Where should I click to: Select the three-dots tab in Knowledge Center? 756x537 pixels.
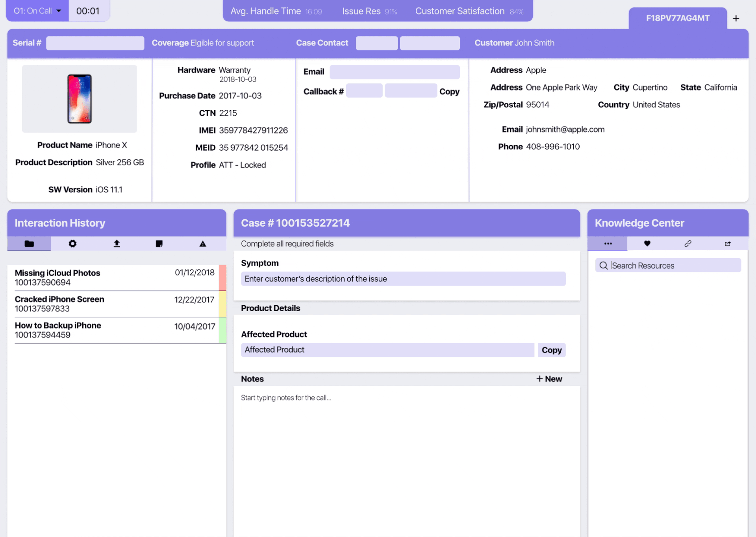click(x=608, y=244)
